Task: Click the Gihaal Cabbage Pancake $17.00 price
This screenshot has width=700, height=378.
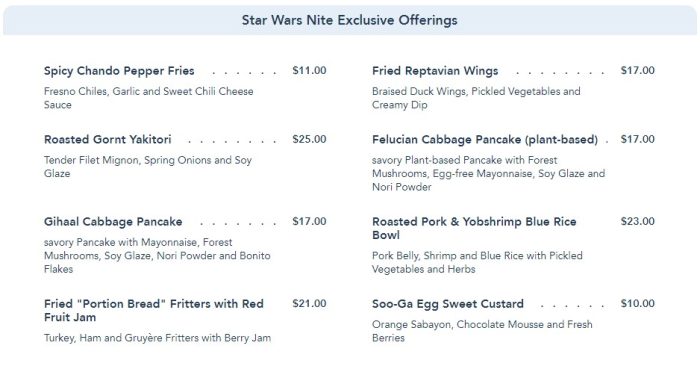Action: [x=309, y=221]
